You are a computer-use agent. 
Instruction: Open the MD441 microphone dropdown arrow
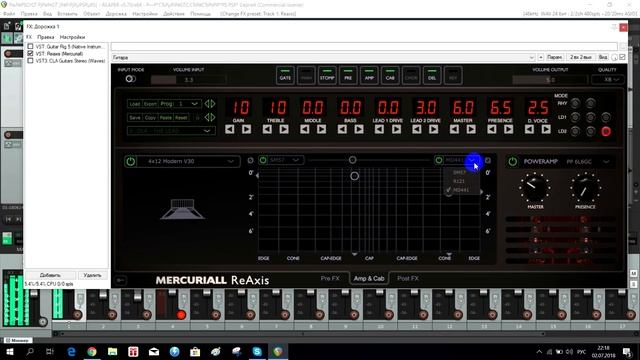(473, 160)
